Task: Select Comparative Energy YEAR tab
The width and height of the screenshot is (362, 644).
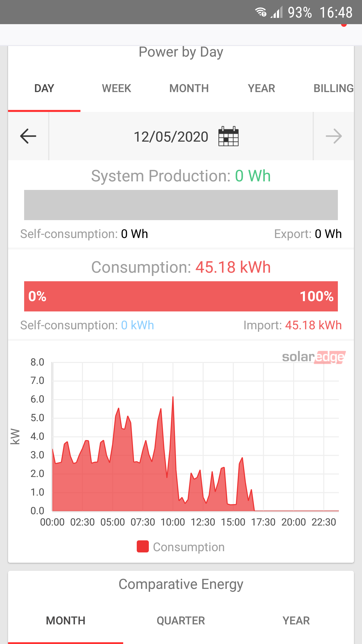Action: (296, 621)
